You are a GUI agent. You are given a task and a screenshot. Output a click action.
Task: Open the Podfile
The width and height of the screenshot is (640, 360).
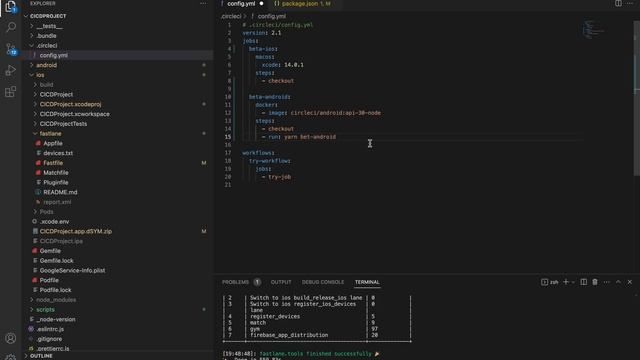point(49,280)
